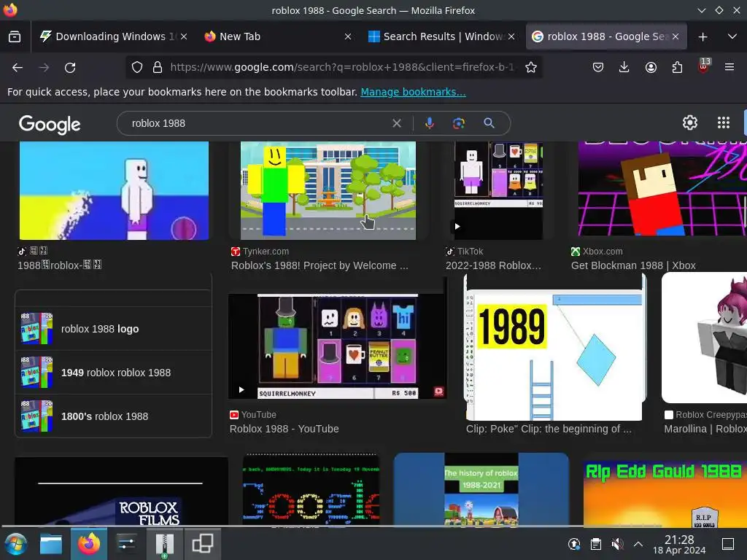Select related search roblox 1988 logo

113,329
